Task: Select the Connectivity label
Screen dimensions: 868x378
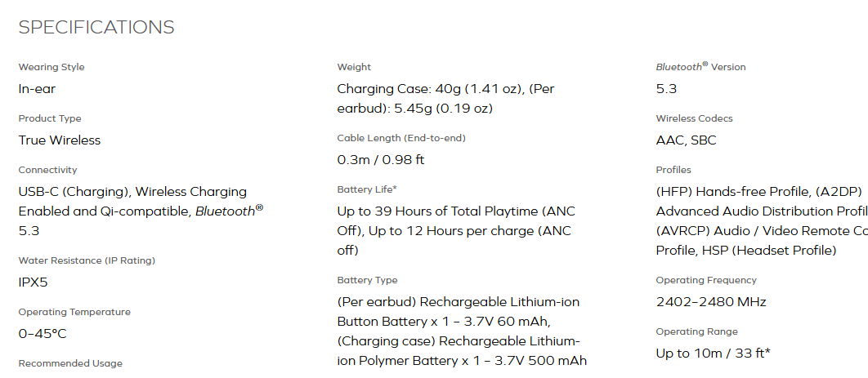Action: (x=47, y=170)
